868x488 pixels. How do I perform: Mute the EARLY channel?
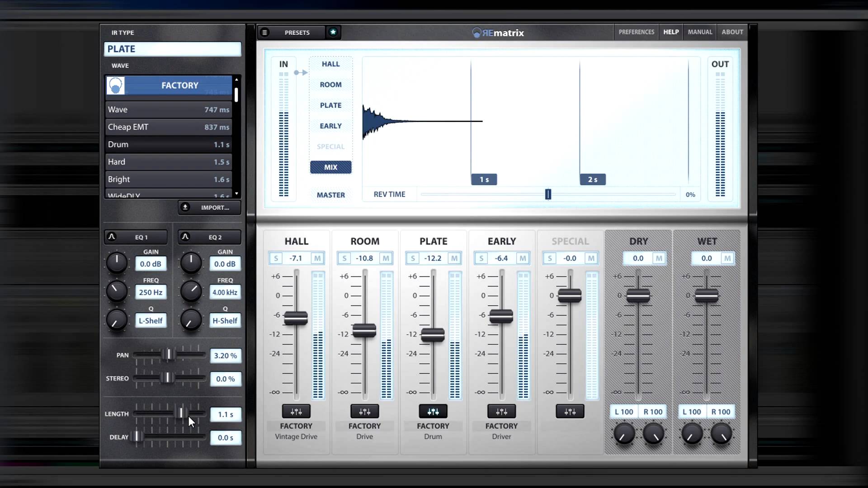[x=523, y=258]
